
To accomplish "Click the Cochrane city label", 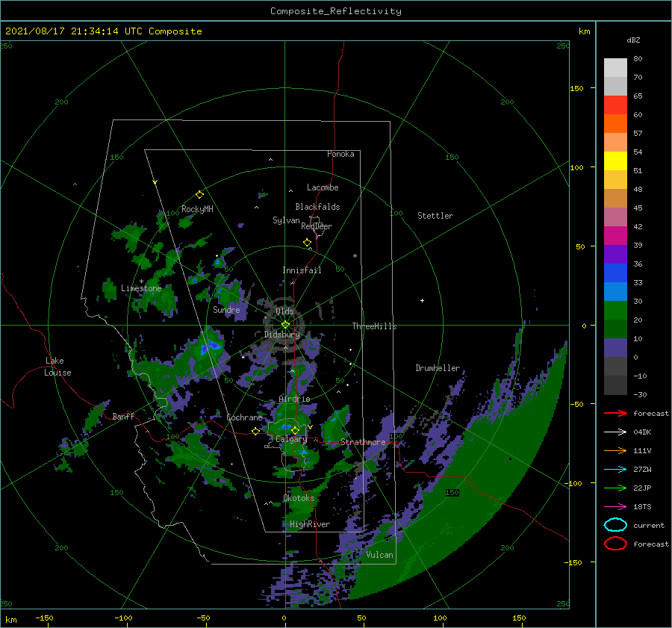I will pos(244,417).
